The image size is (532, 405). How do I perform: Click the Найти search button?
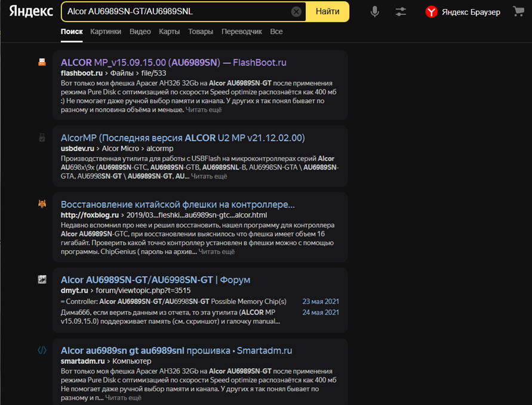(x=327, y=11)
